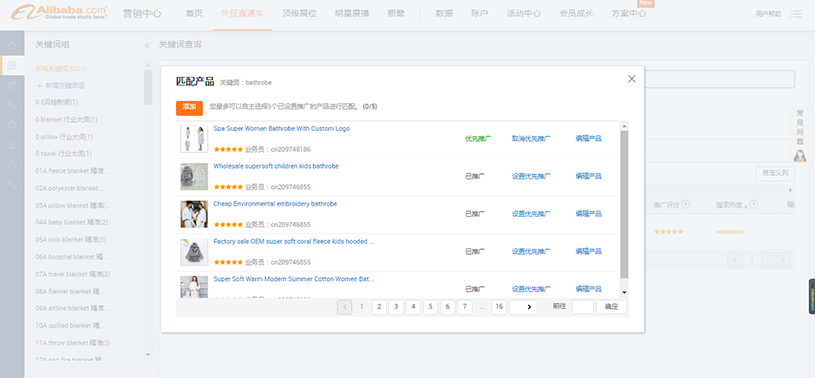This screenshot has width=815, height=378.
Task: Open the user profile sidebar icon
Action: (x=12, y=164)
